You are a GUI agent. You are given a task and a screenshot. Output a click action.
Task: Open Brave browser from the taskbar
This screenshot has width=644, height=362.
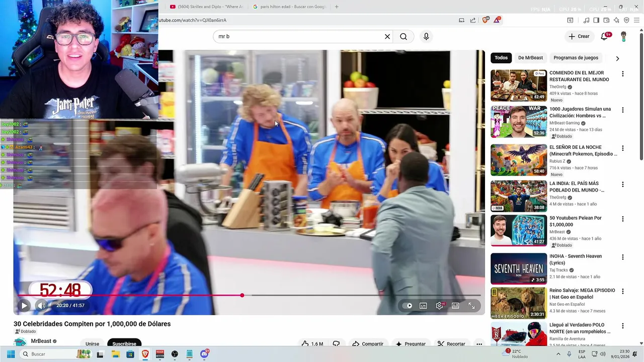point(145,354)
